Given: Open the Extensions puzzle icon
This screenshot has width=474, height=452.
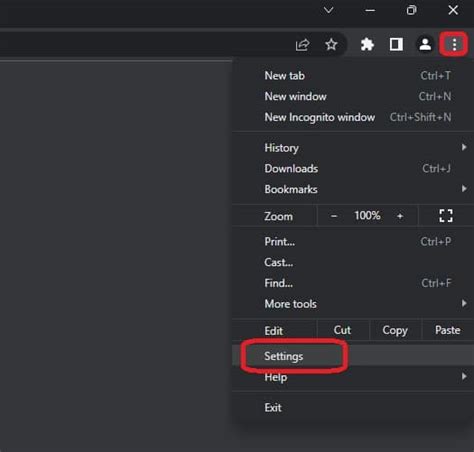Looking at the screenshot, I should [x=367, y=44].
